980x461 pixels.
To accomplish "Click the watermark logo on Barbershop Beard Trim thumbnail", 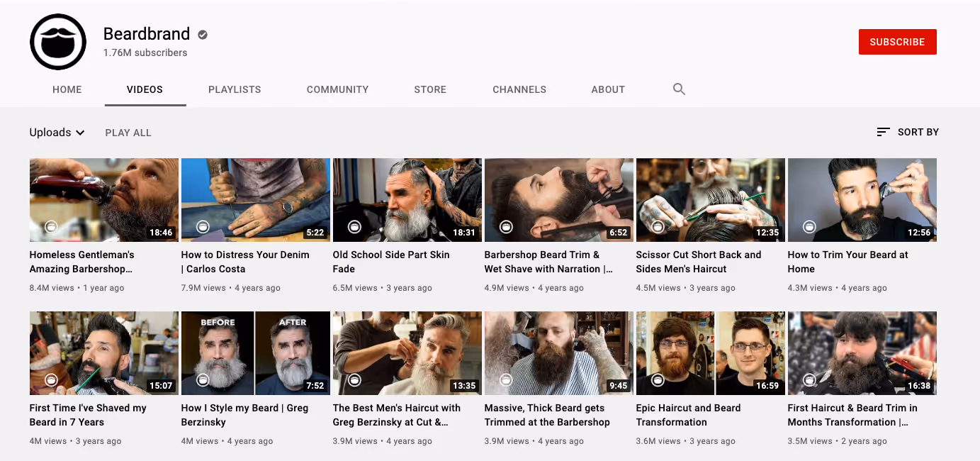I will click(x=506, y=227).
